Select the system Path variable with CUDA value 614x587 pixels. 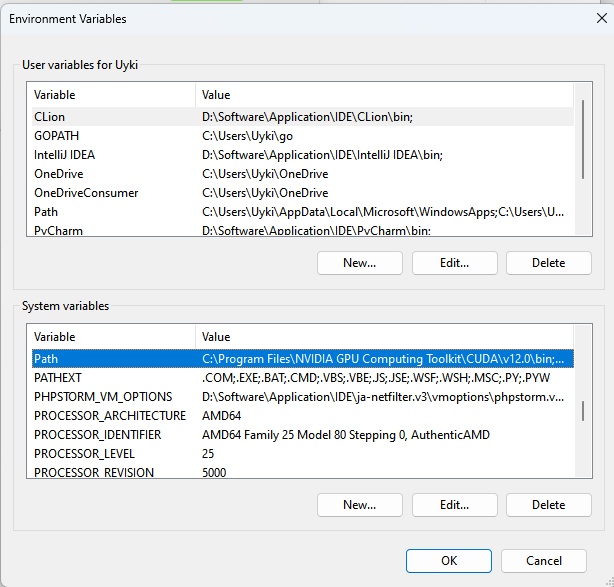tap(303, 359)
